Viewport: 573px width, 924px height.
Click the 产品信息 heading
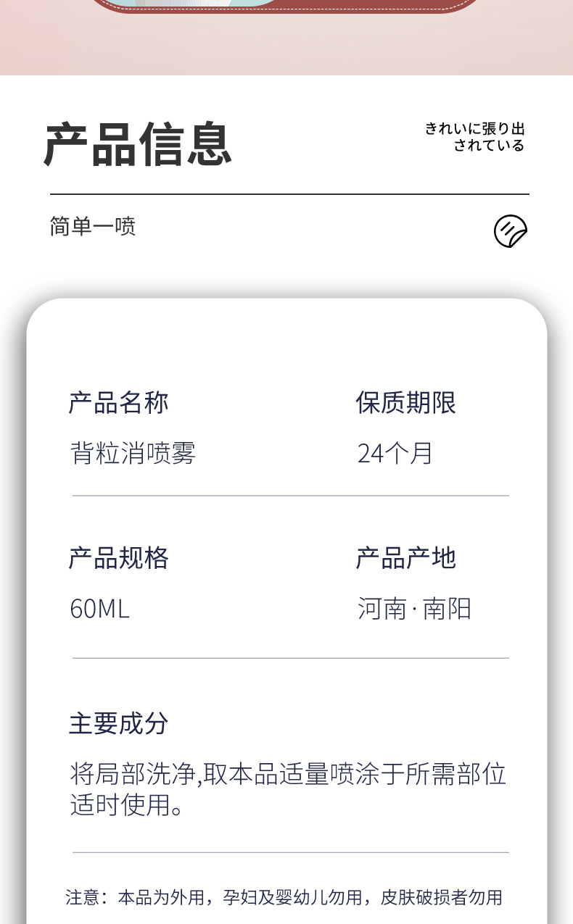138,144
